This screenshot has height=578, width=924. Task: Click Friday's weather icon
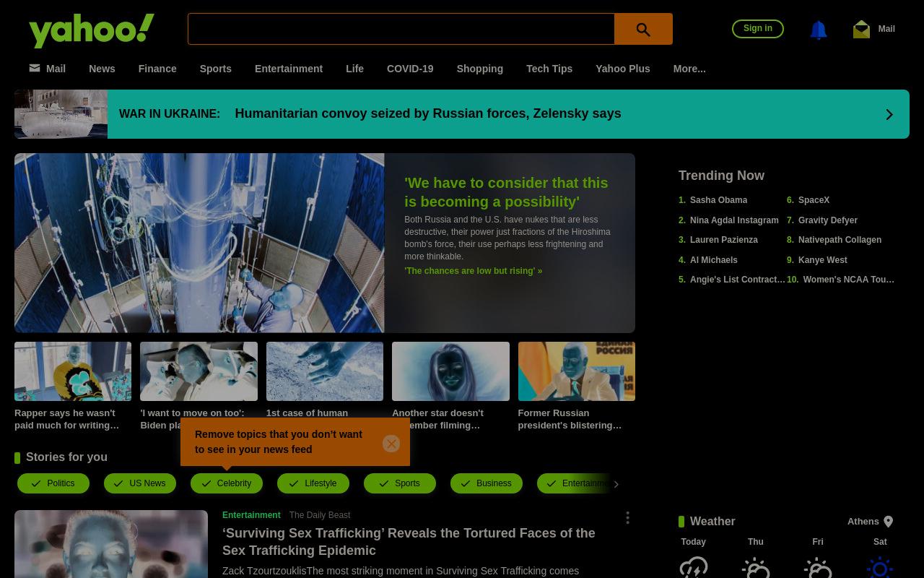818,568
